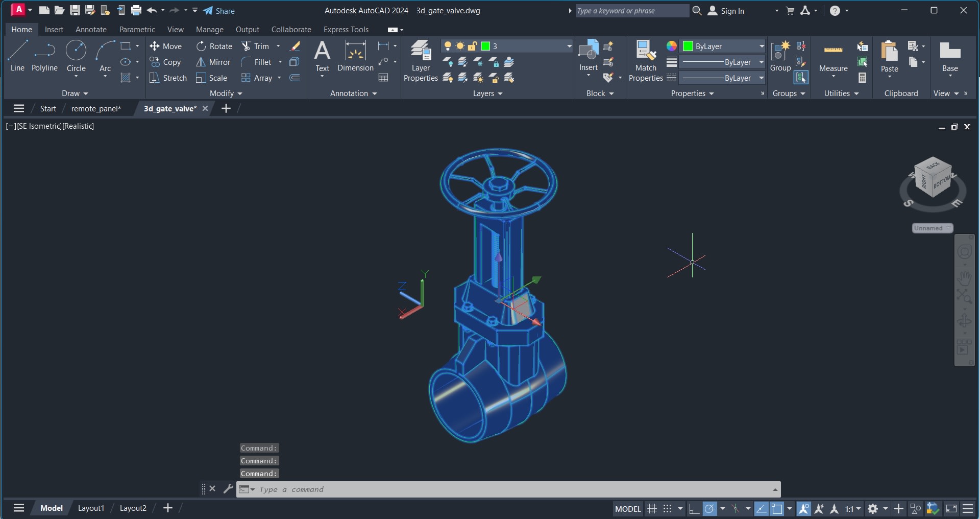The width and height of the screenshot is (980, 519).
Task: Switch to the Annotate ribbon tab
Action: point(90,29)
